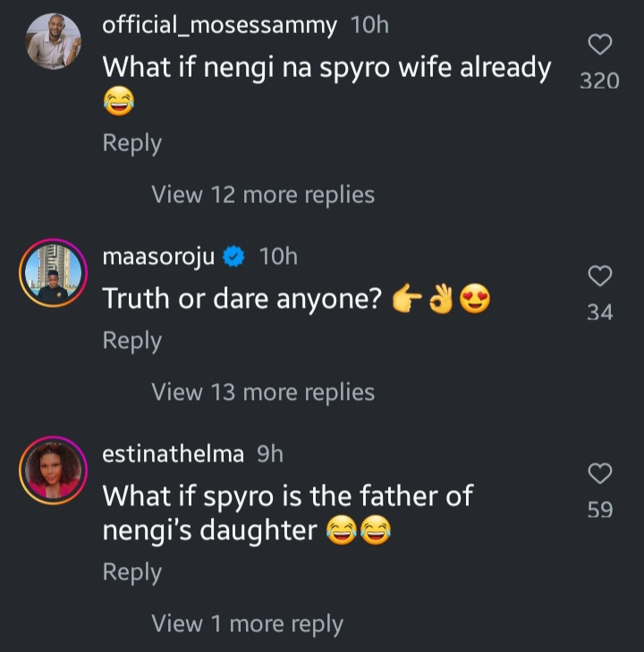
Task: Click the heart-eyes emoji in maasoroju's comment
Action: [475, 301]
